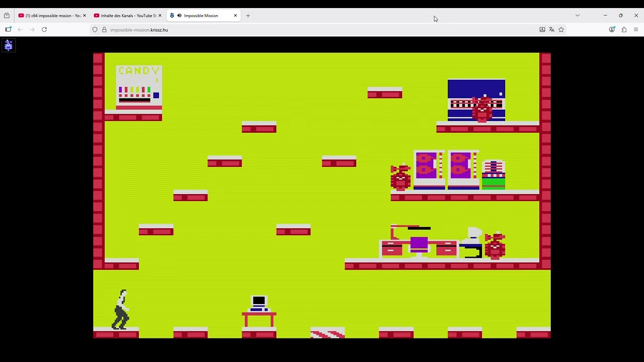Close the c64 impossible mssion tab

pyautogui.click(x=84, y=16)
